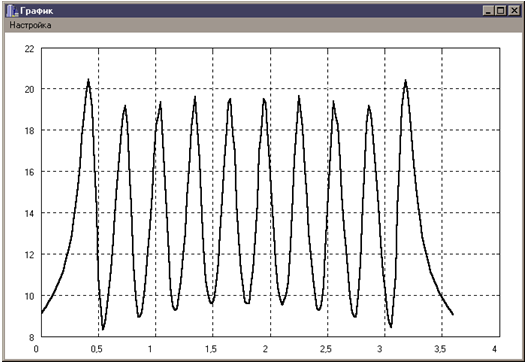Click x-axis label 0
Screen dimensions: 526x363
(36, 349)
